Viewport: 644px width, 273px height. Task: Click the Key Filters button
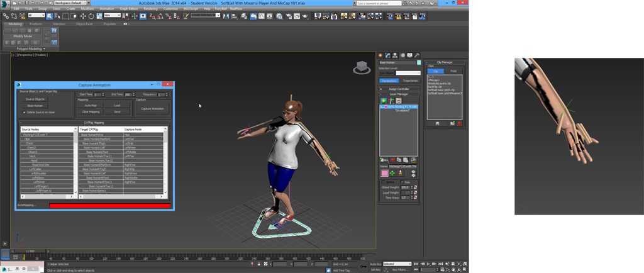click(x=399, y=270)
